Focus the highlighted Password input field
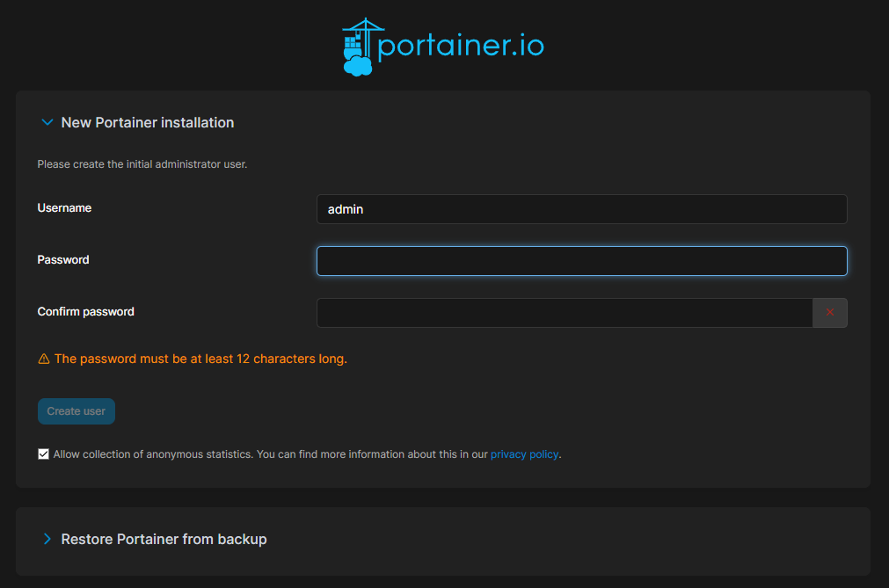Screen dimensions: 889x588 coord(581,261)
